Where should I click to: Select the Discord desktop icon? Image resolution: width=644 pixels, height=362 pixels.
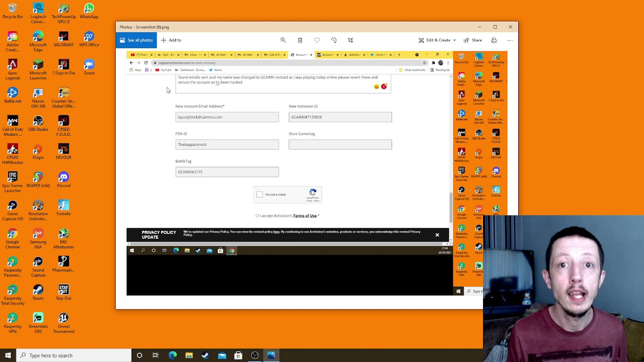(63, 180)
